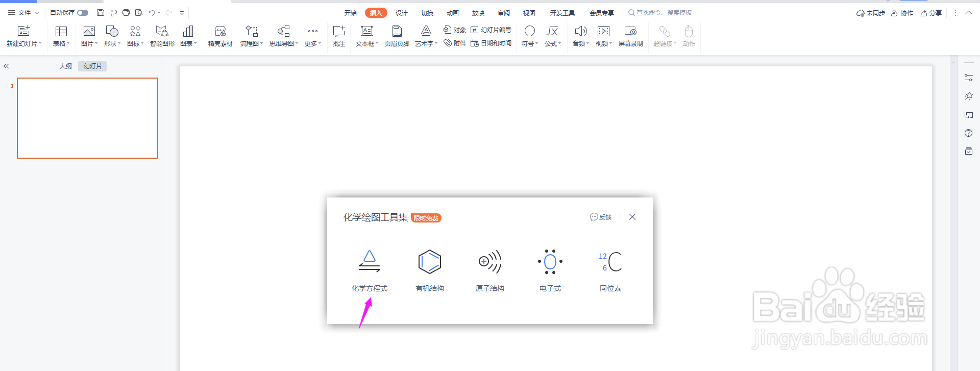Switch to the 幻灯片 slides panel tab
Screen dimensions: 980x371
[x=93, y=66]
